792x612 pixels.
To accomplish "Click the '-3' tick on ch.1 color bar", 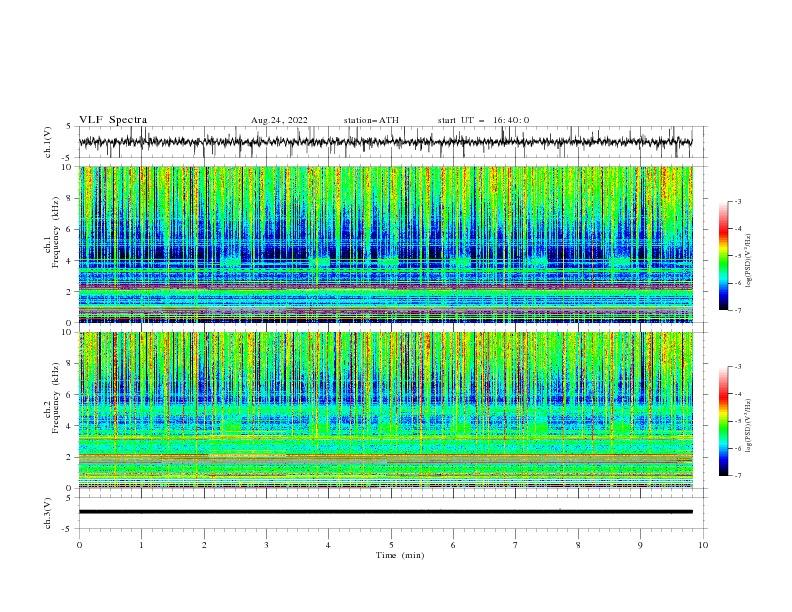I will [x=738, y=201].
